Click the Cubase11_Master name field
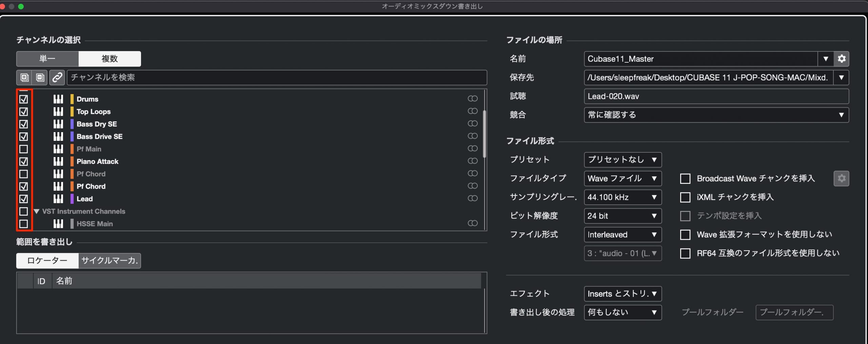This screenshot has width=868, height=344. point(701,59)
